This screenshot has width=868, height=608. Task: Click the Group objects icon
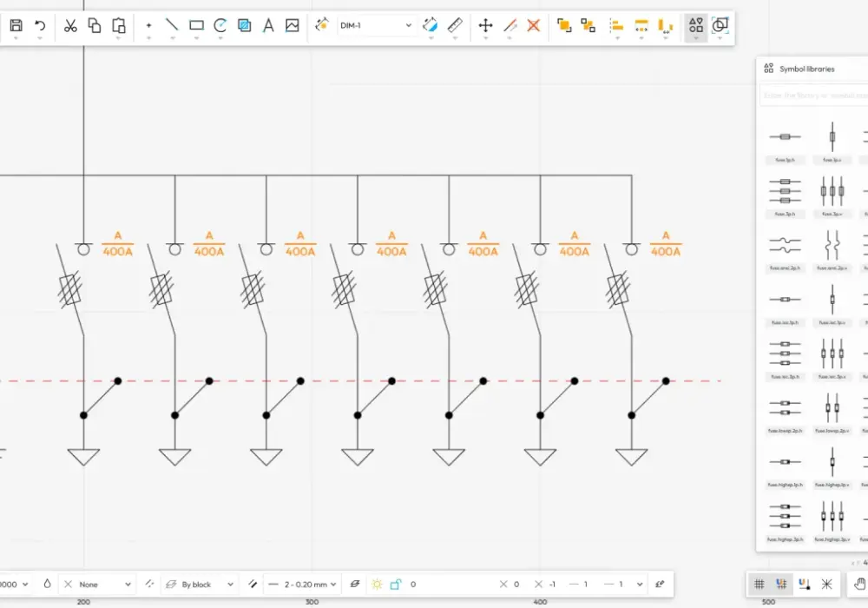(588, 25)
